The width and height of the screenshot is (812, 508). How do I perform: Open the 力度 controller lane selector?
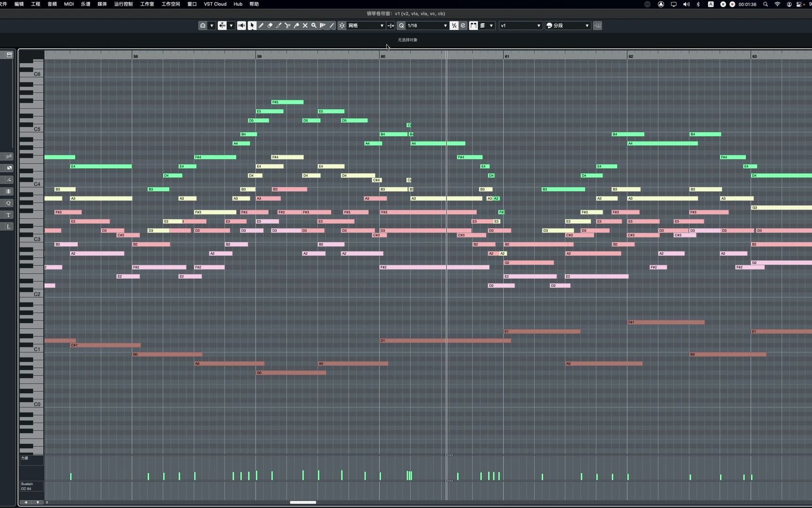pos(31,460)
